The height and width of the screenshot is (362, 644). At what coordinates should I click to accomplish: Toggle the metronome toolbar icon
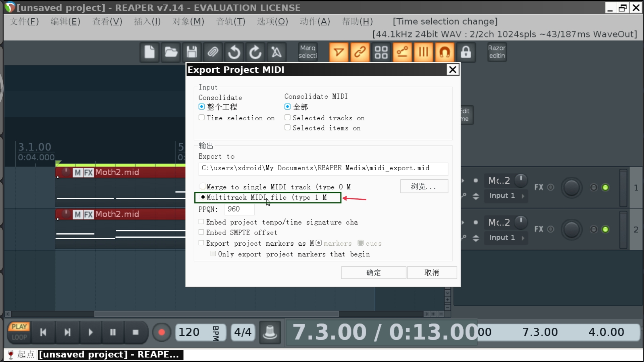(x=276, y=52)
